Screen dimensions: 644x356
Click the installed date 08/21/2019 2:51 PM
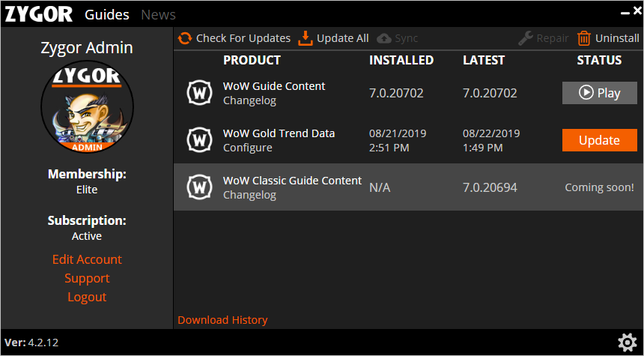(398, 141)
